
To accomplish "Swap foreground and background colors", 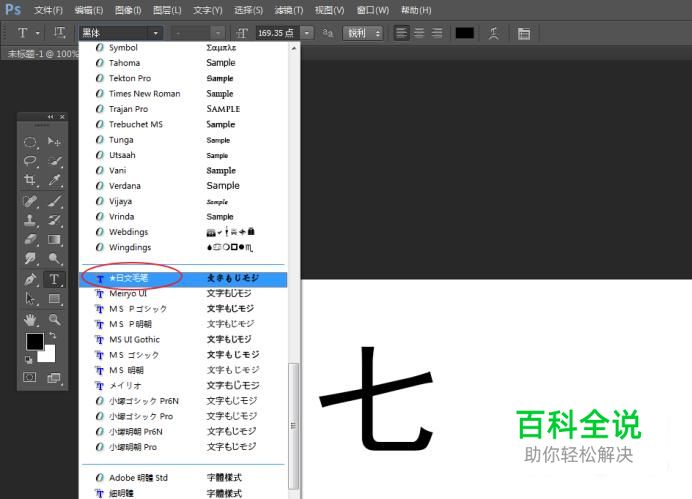I will (x=53, y=336).
